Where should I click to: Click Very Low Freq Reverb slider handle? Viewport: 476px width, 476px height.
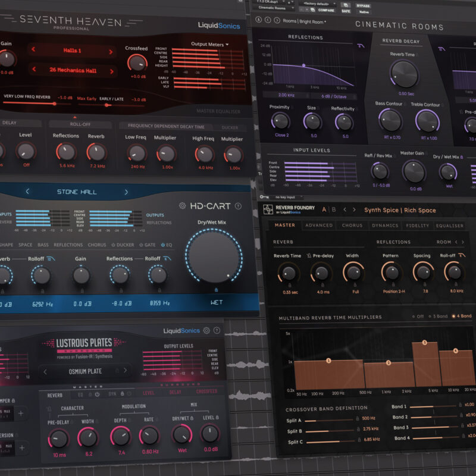55,104
